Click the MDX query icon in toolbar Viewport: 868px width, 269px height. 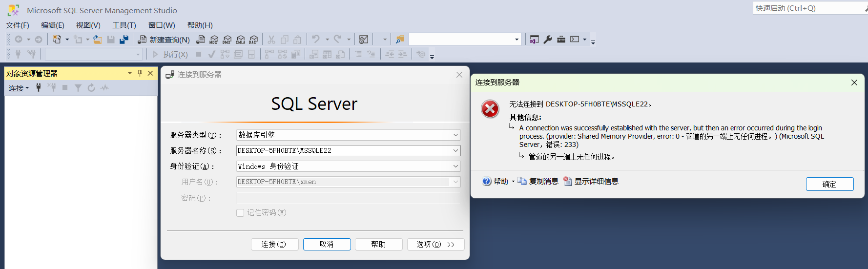coord(214,40)
